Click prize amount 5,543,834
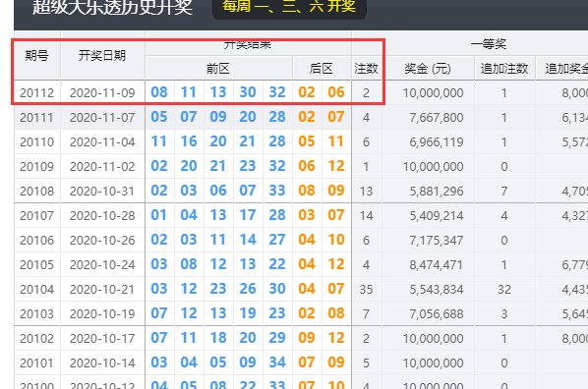Screen dimensions: 588x389 437,290
